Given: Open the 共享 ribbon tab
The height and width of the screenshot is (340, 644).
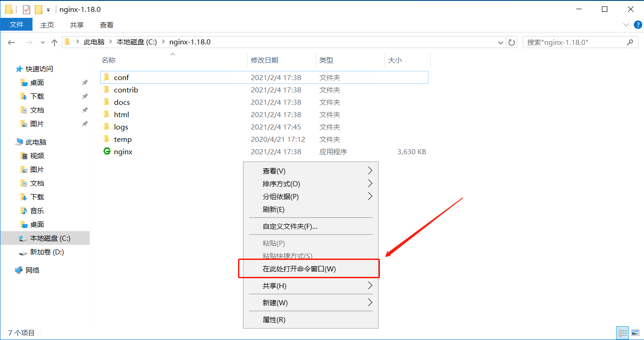Looking at the screenshot, I should 77,25.
